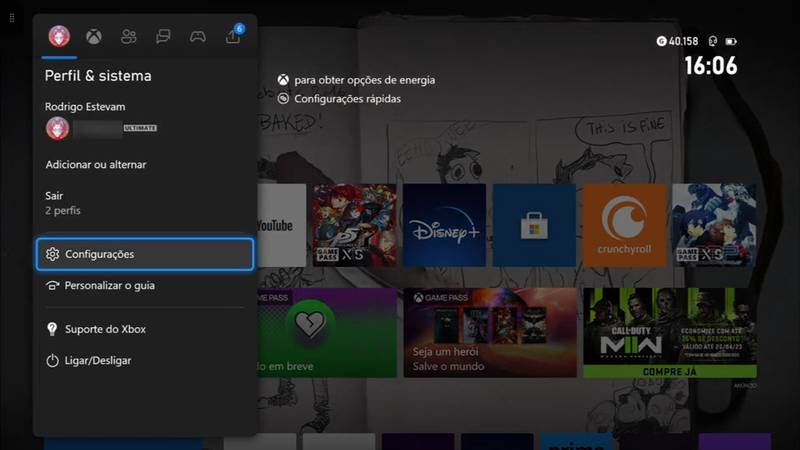Choose Adicionar ou alternar
Viewport: 800px width, 450px height.
pyautogui.click(x=96, y=164)
